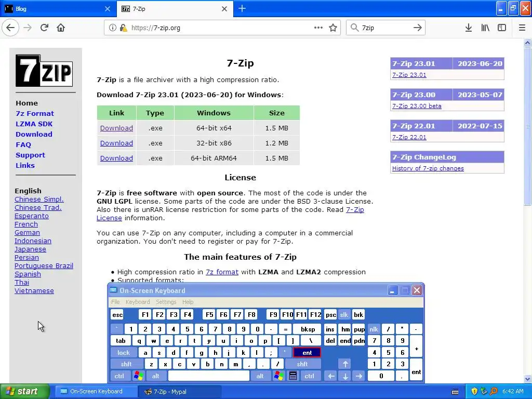Screen dimensions: 532x399
Task: Show site information icon in address bar
Action: pyautogui.click(x=112, y=28)
